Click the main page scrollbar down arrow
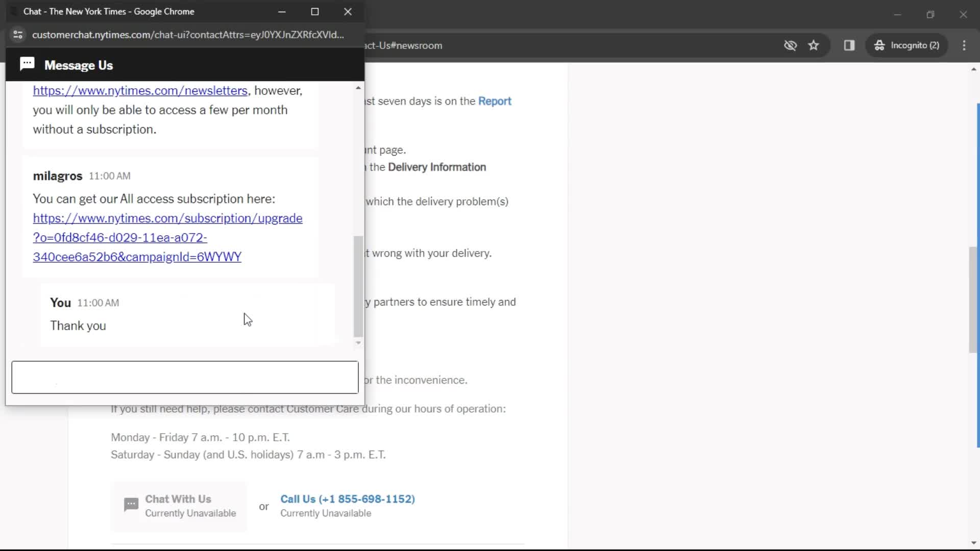The image size is (980, 551). (x=973, y=543)
